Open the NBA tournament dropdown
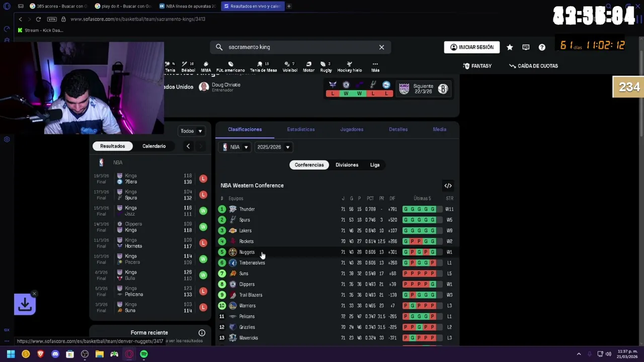This screenshot has width=644, height=362. (235, 147)
